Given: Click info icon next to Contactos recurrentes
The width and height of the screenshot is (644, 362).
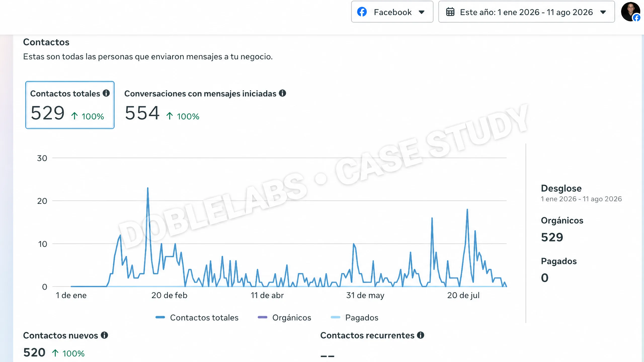Looking at the screenshot, I should (421, 335).
